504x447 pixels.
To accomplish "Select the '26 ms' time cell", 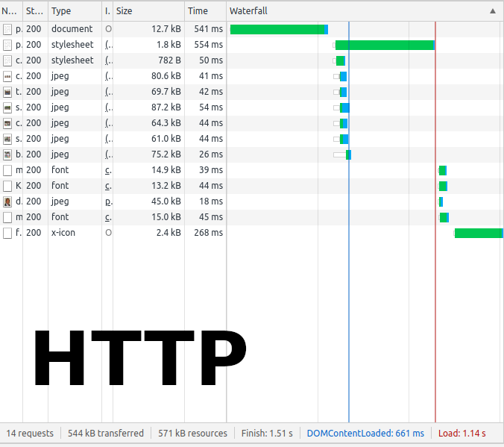I will pos(211,154).
